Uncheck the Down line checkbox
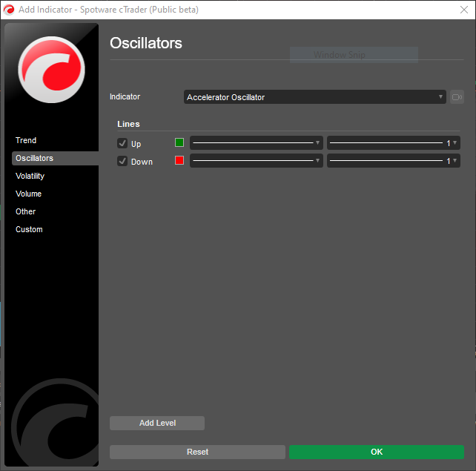Screen dimensions: 476x471 pyautogui.click(x=122, y=161)
